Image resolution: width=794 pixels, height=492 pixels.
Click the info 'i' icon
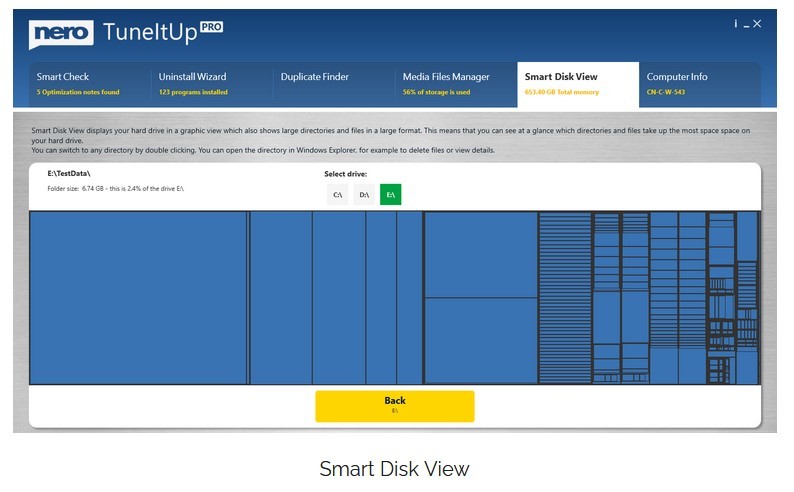[735, 24]
